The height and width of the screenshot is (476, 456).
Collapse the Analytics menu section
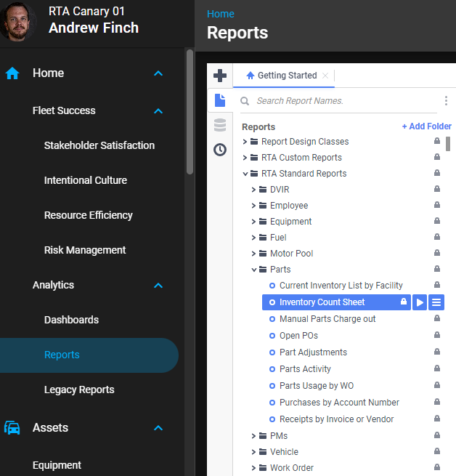click(158, 286)
